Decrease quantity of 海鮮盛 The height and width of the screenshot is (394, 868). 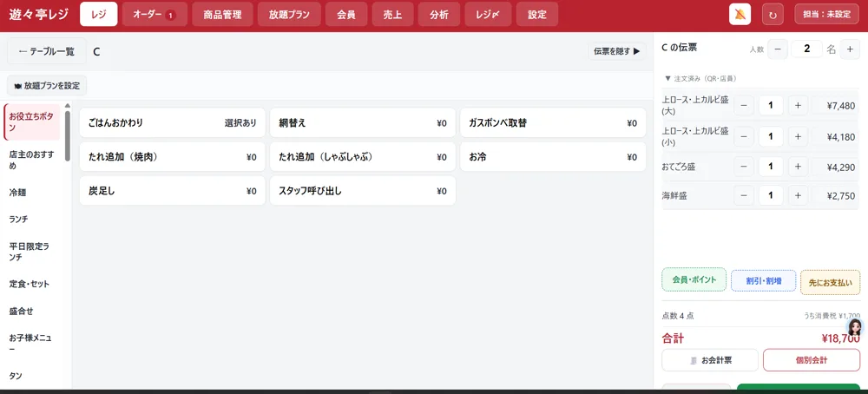point(744,195)
